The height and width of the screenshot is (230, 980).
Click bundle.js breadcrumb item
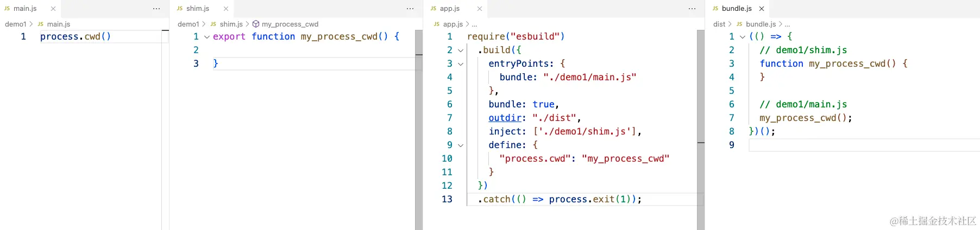761,24
